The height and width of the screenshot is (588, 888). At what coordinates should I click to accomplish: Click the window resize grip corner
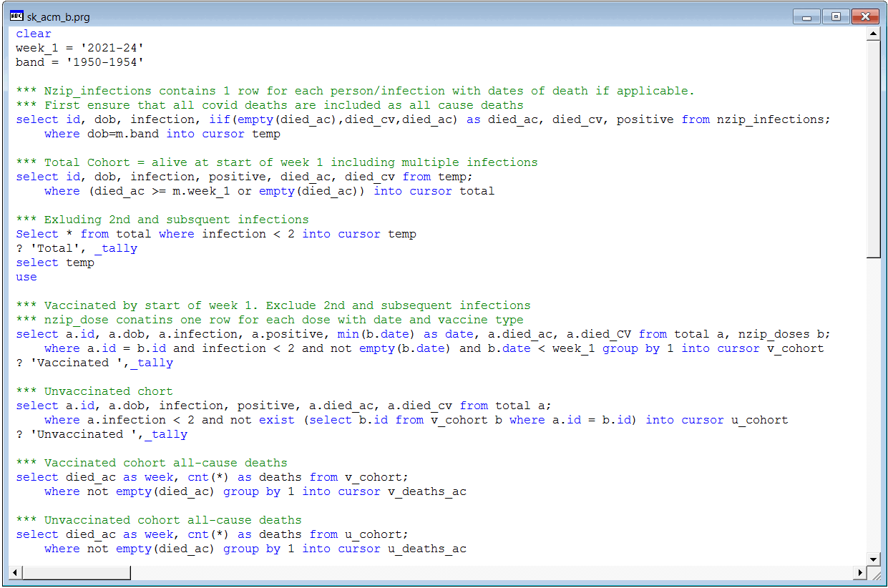(x=874, y=573)
